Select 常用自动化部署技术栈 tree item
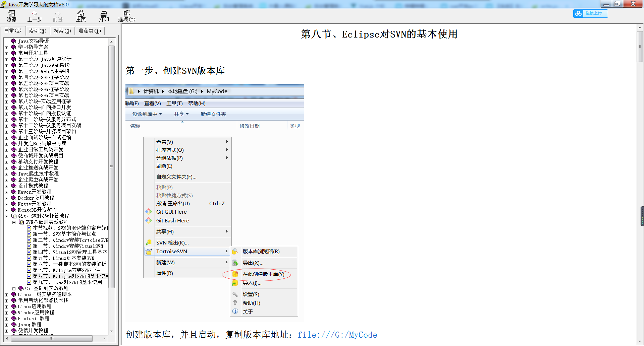 pos(43,300)
